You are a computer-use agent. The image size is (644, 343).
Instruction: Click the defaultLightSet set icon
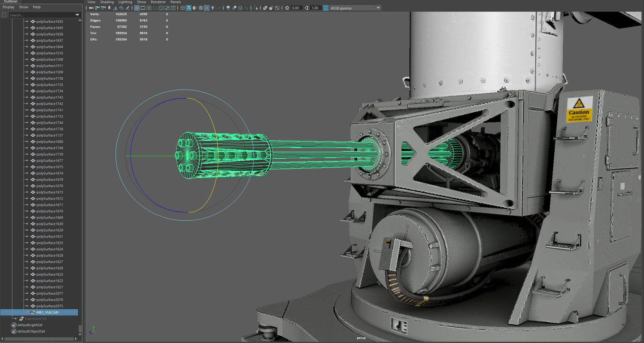[14, 325]
